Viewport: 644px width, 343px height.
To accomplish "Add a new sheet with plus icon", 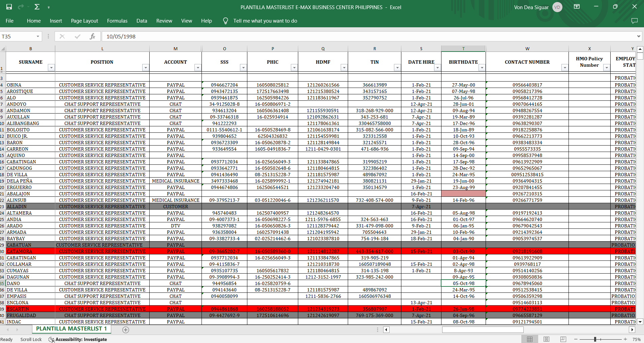I will coord(126,330).
